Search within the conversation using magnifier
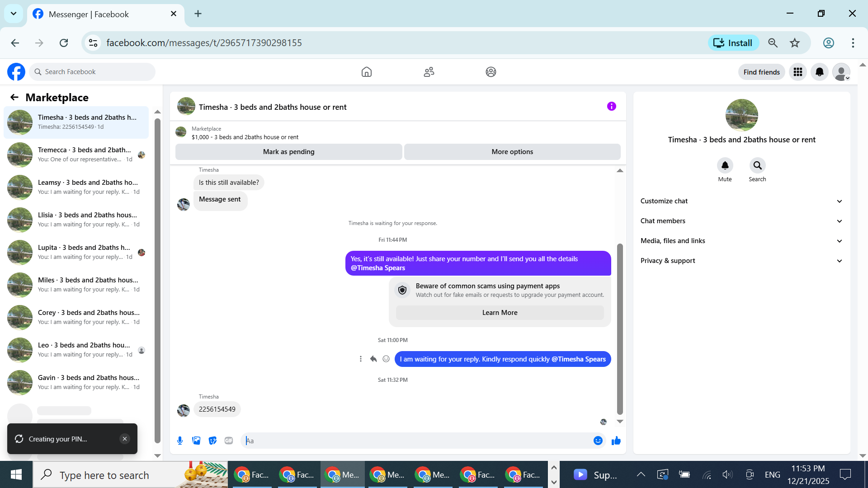Viewport: 868px width, 488px height. pyautogui.click(x=758, y=165)
